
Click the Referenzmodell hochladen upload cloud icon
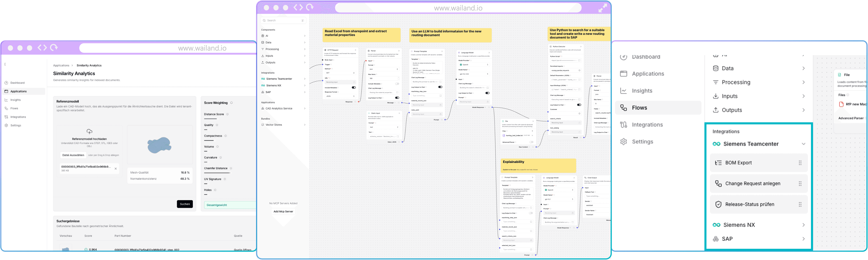pos(89,131)
